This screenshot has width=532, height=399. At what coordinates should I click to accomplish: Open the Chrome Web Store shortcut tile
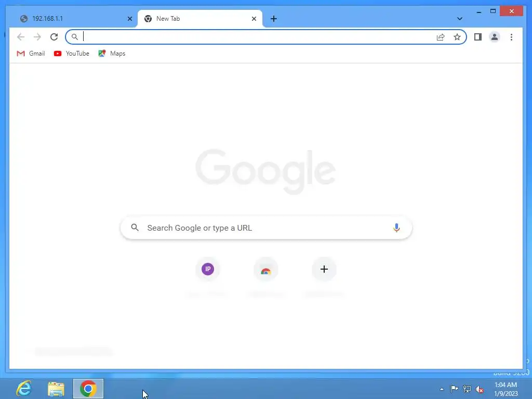[266, 270]
